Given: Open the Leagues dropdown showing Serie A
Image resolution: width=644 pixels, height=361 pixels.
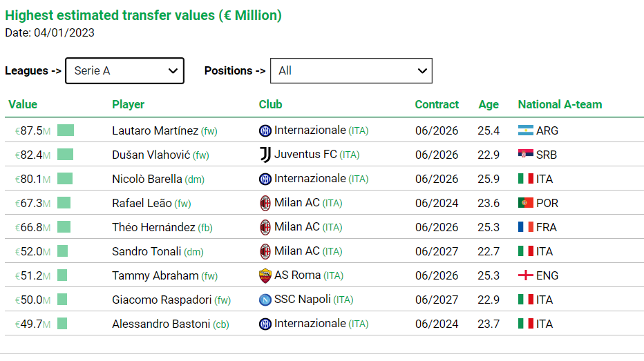Looking at the screenshot, I should click(x=124, y=70).
